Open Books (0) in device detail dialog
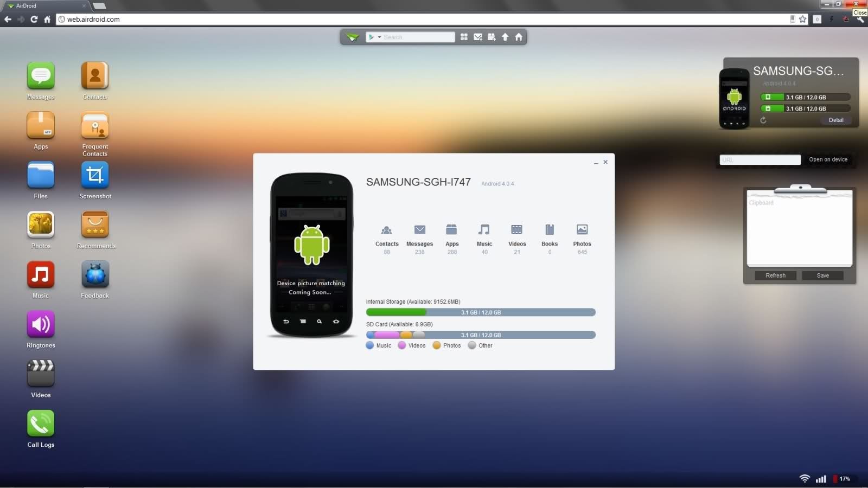Viewport: 868px width, 488px height. click(550, 239)
